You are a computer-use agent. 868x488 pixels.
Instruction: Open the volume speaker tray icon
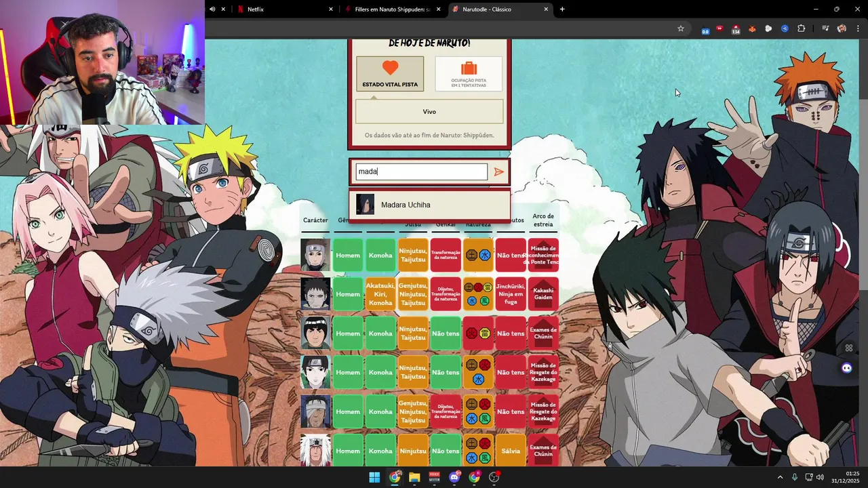point(820,477)
